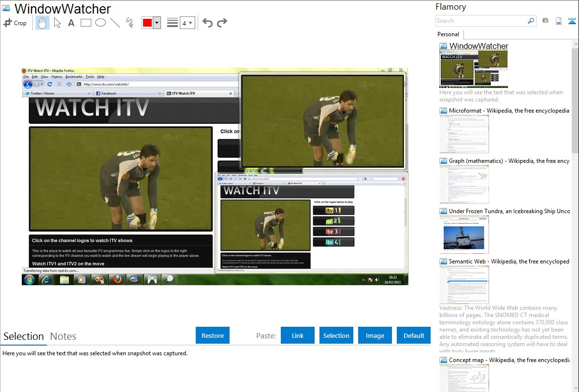
Task: Click the 'Vastness: The World Wide Web' description text
Action: coord(504,329)
